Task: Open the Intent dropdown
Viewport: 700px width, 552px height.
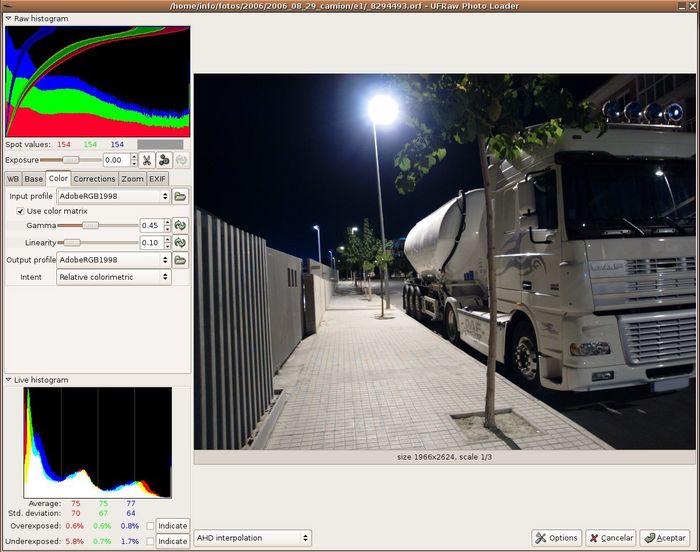Action: [113, 277]
